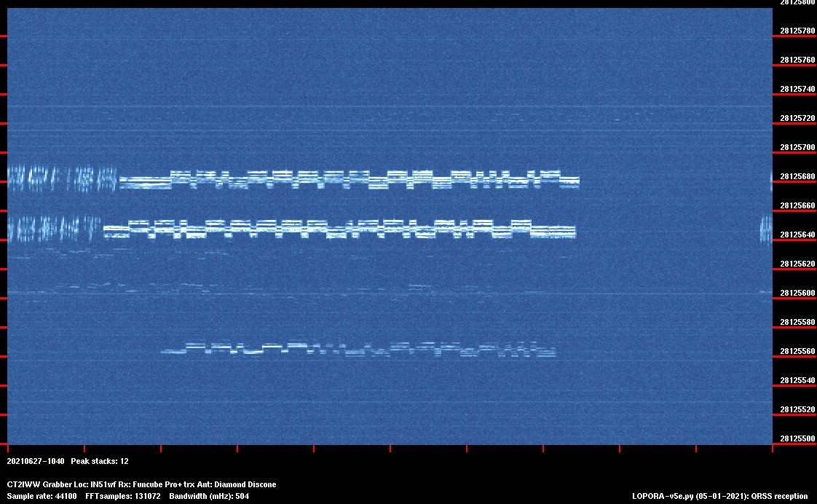Click the Sample rate: 44100 text
This screenshot has height=504, width=817.
coord(42,496)
